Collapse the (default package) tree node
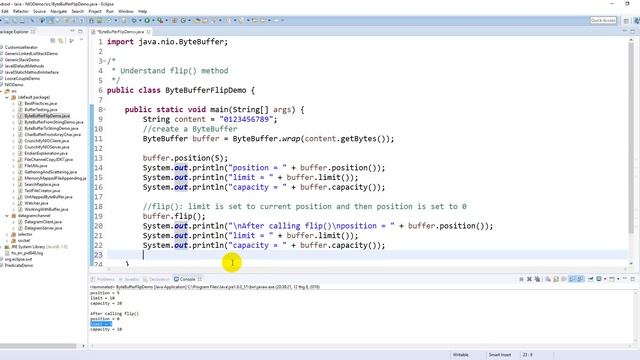 tap(7, 97)
